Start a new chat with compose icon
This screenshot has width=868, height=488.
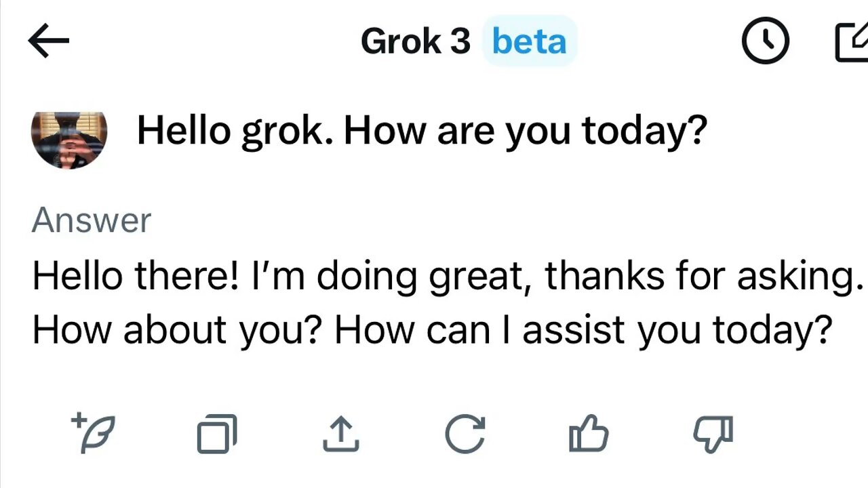tap(852, 42)
